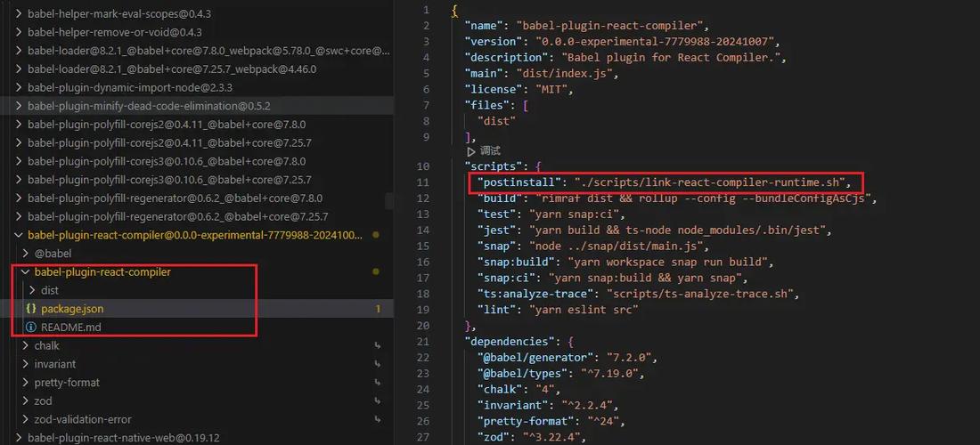Collapse babel-plugin-react-compiler@0.0.0-experimental folder chevron
This screenshot has width=980, height=445.
click(x=18, y=235)
